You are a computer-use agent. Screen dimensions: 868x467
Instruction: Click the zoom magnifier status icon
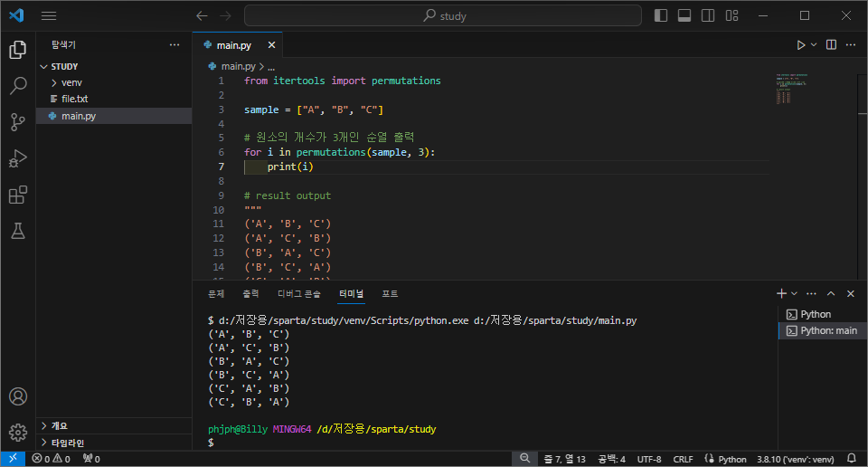click(524, 459)
